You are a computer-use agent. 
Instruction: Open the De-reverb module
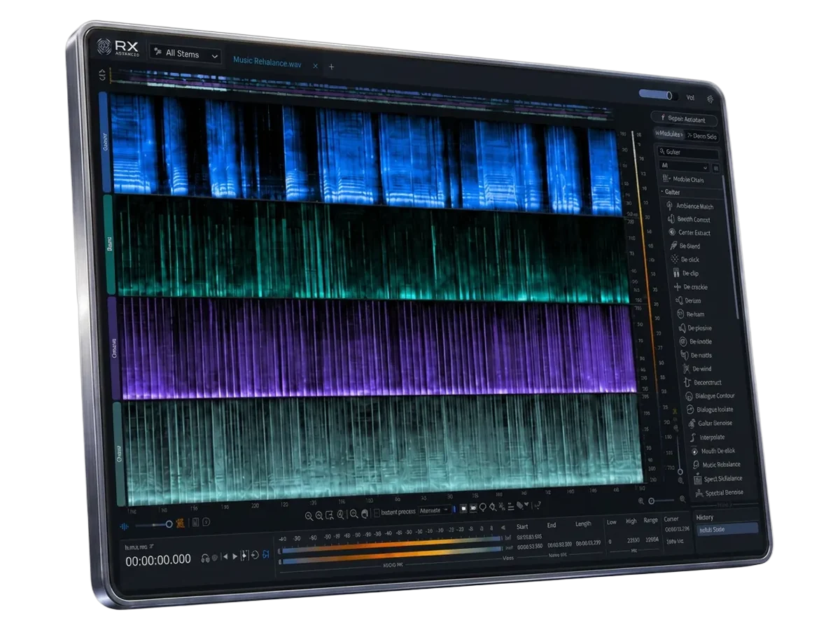[694, 342]
